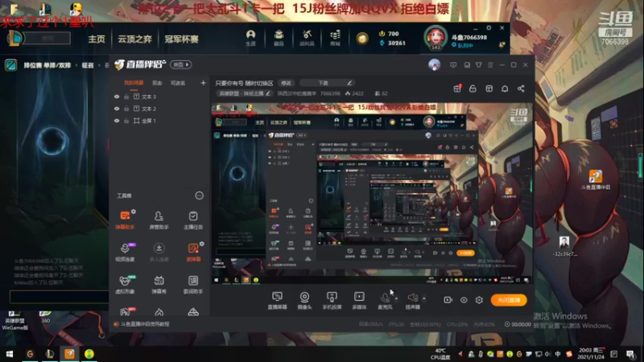
Task: Open the 虚拟形象 virtual avatar tool
Action: pyautogui.click(x=125, y=284)
